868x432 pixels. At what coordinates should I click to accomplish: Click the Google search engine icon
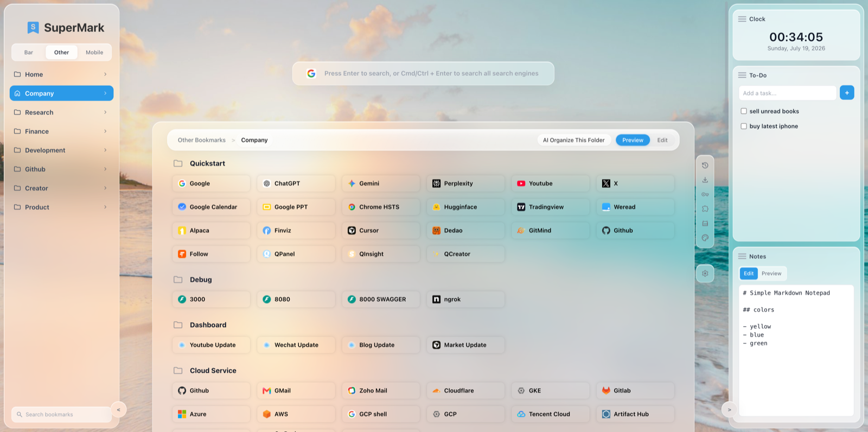[311, 73]
